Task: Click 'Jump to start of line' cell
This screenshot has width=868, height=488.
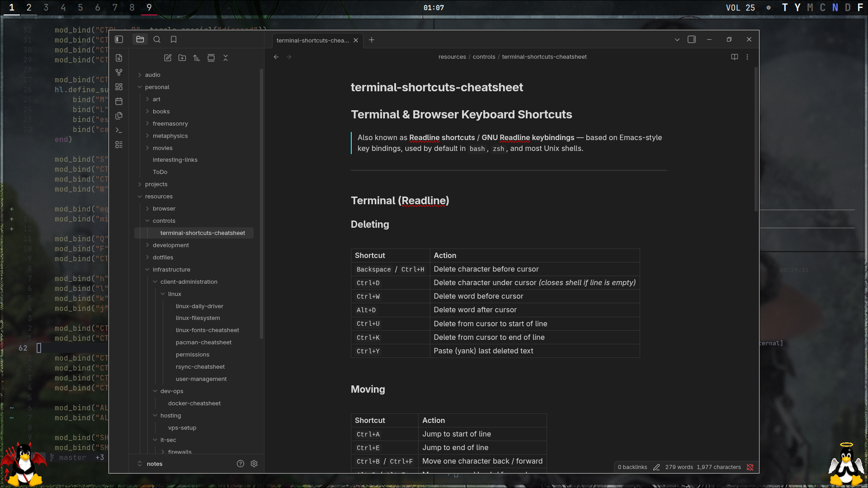Action: point(482,434)
